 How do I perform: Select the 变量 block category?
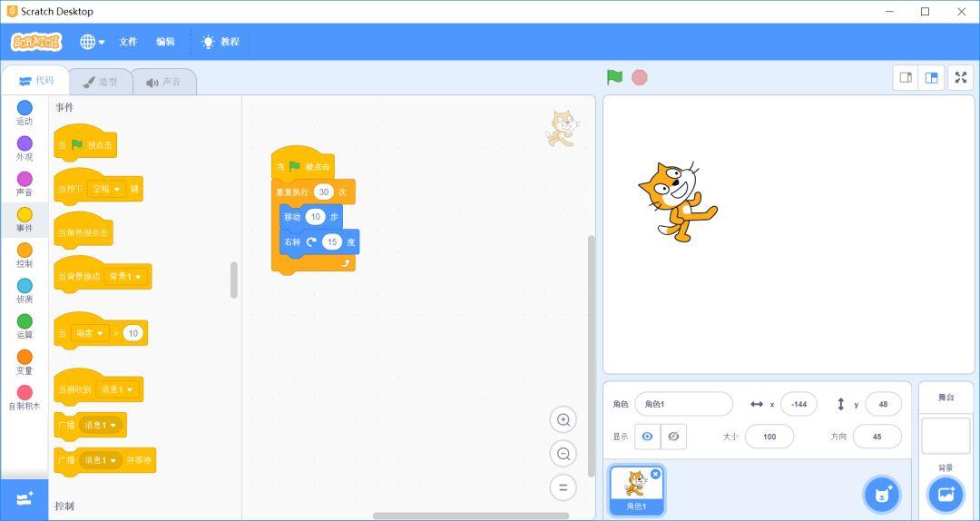point(24,363)
